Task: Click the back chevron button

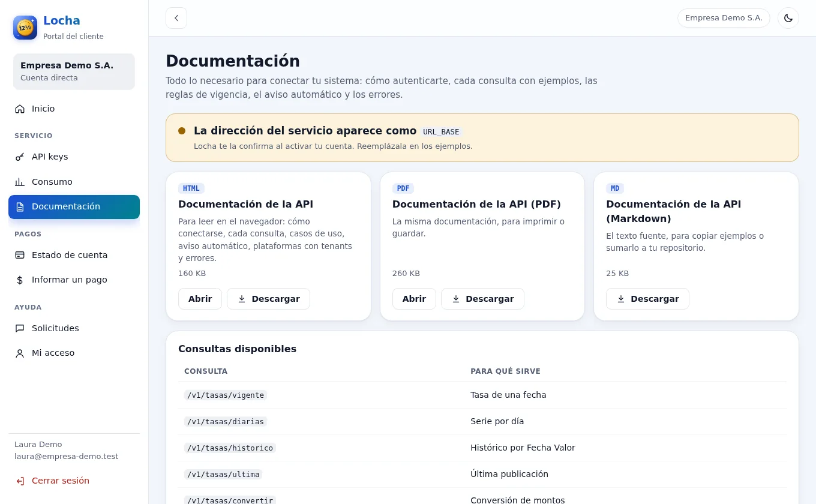Action: (x=176, y=18)
